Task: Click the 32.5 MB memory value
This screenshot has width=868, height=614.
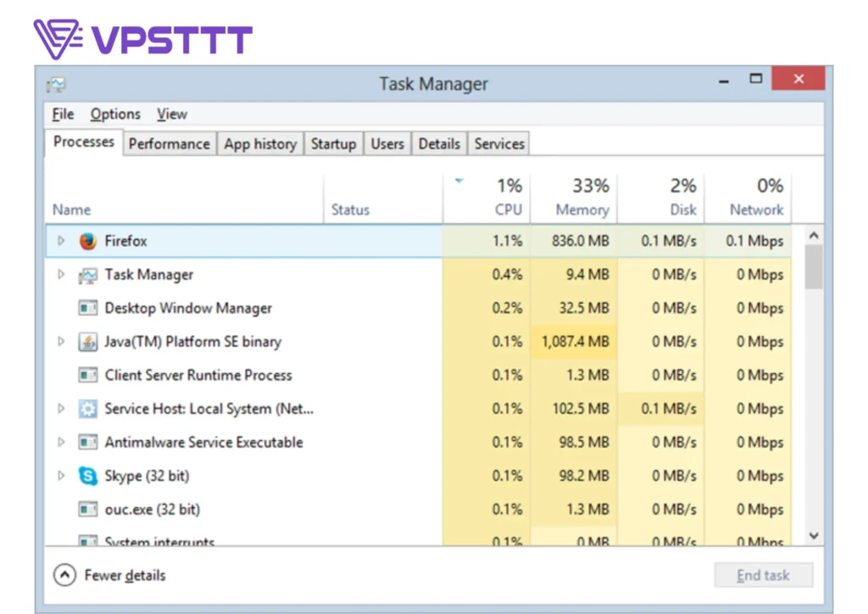Action: click(x=583, y=308)
